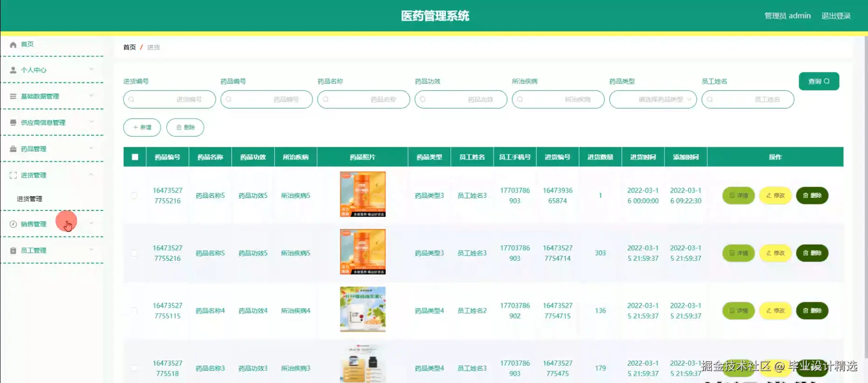Click the 药品编号 column header

pyautogui.click(x=167, y=157)
